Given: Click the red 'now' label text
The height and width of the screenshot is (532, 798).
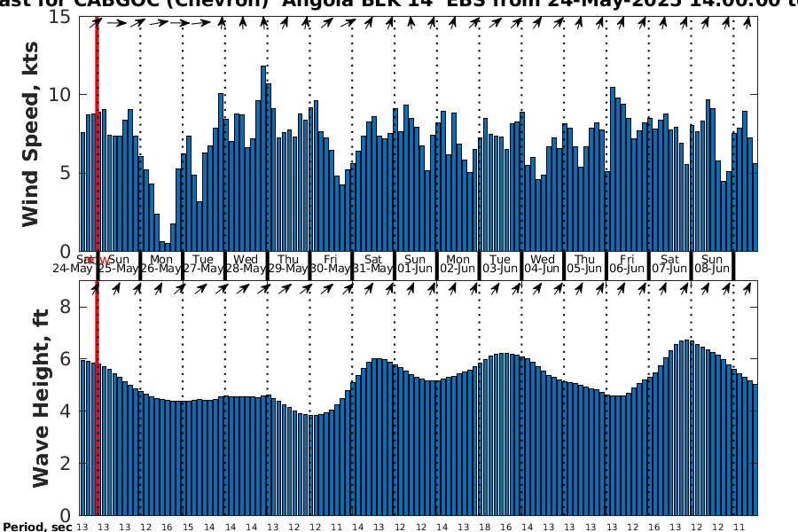Looking at the screenshot, I should [x=98, y=260].
